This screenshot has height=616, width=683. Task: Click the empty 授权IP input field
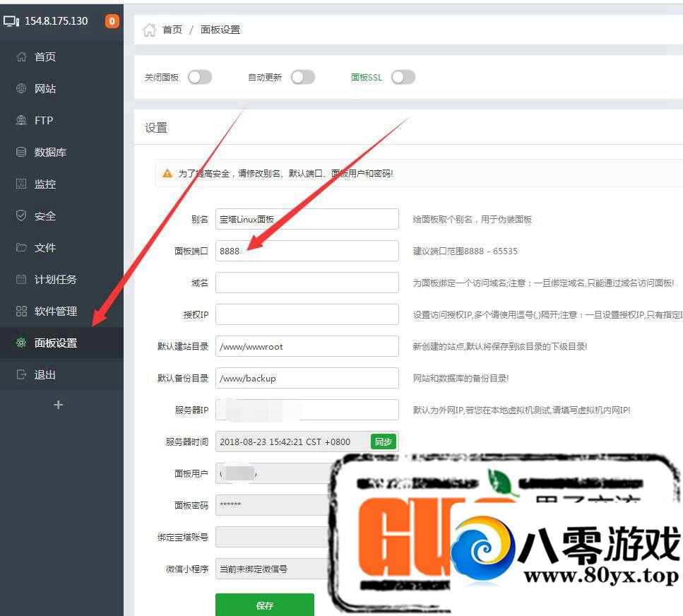307,314
